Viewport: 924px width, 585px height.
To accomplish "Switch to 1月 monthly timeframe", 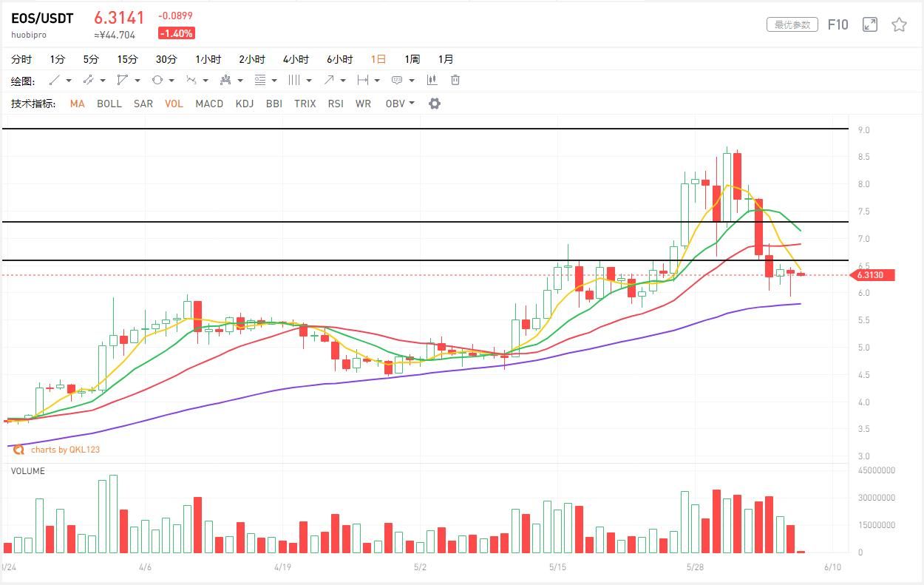I will [446, 59].
